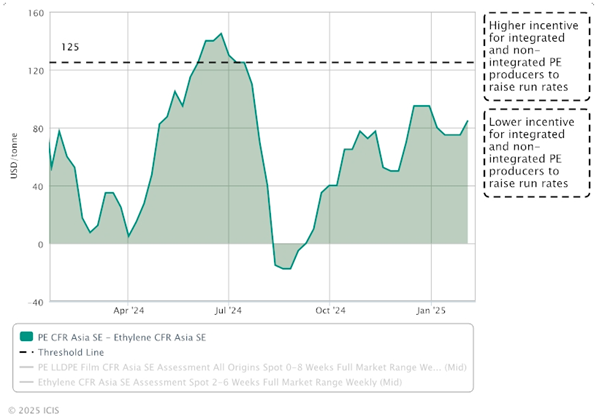Click the 0 y-axis tick label
Viewport: 602px width, 420px height.
[39, 244]
